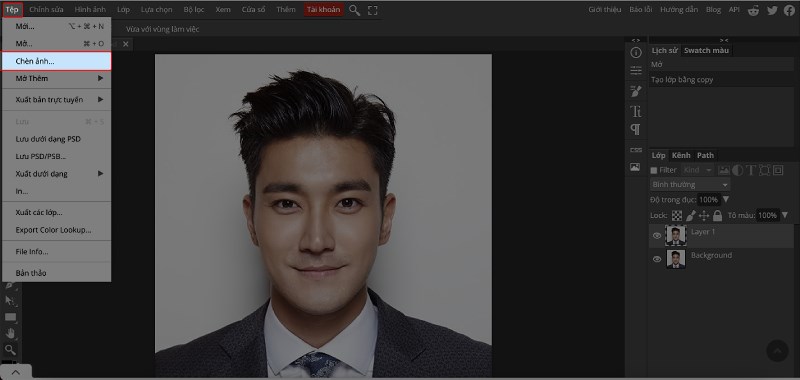Select the Layer 1 thumbnail
This screenshot has height=380, width=800.
(x=676, y=236)
